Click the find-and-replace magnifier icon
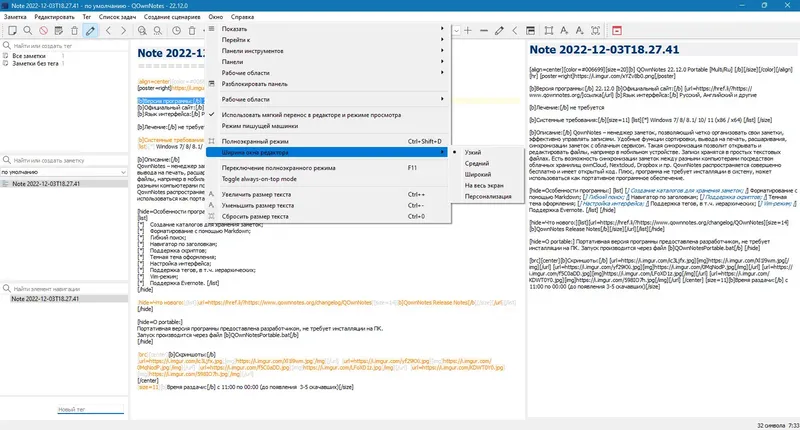 point(158,31)
